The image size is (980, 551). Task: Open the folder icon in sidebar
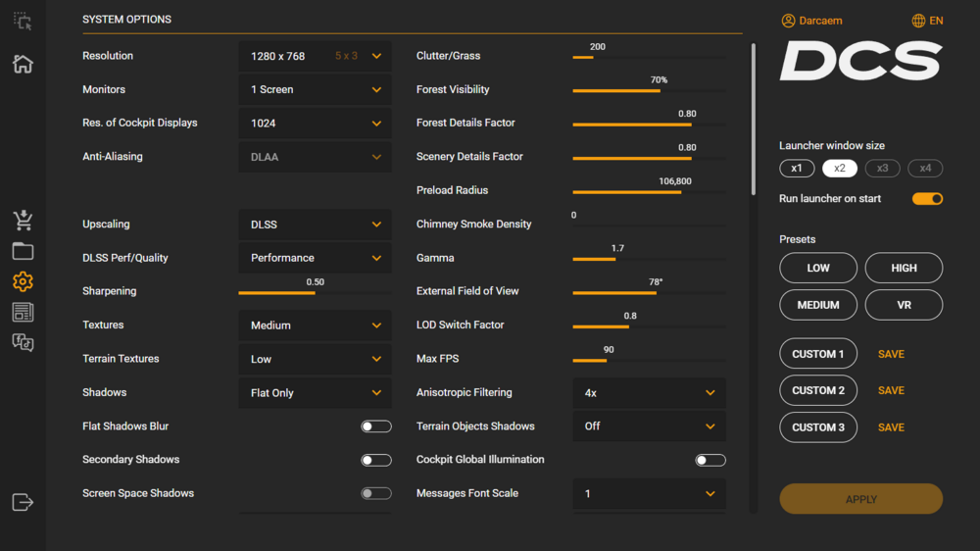pos(23,251)
